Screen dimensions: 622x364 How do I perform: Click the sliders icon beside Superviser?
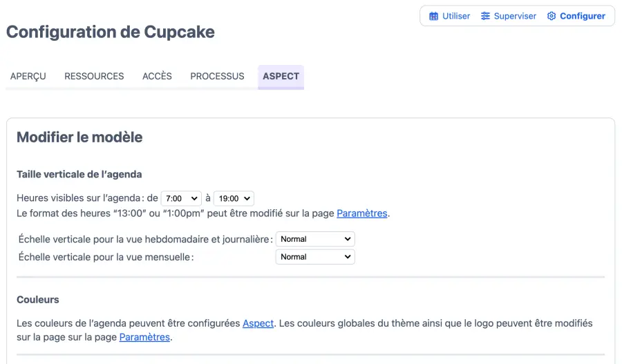click(486, 16)
